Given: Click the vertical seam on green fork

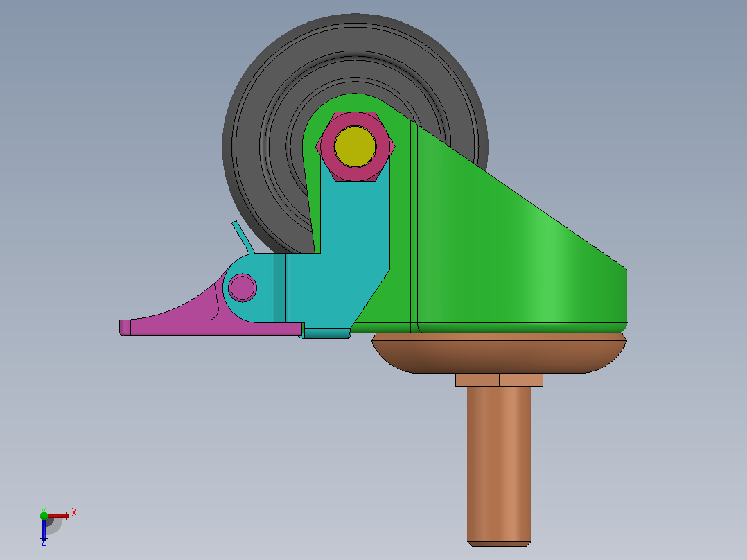Looking at the screenshot, I should click(x=414, y=224).
